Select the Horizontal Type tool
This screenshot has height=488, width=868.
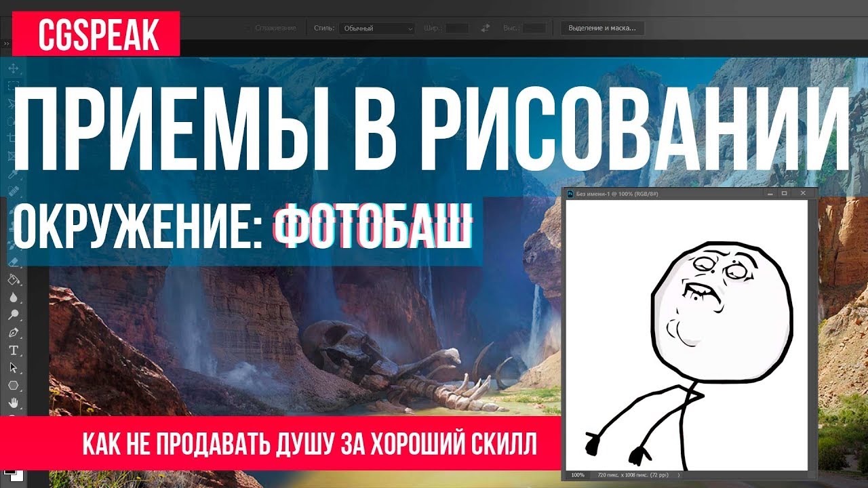click(x=13, y=350)
